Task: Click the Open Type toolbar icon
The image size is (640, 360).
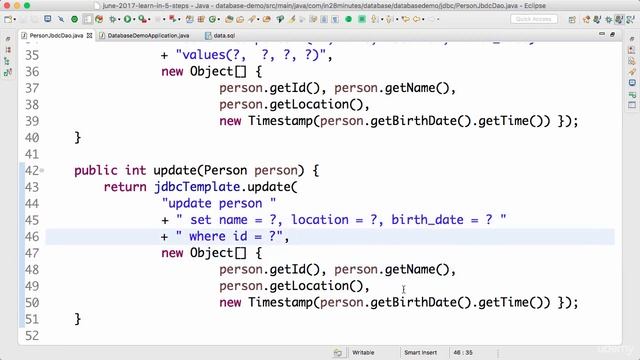Action: coord(229,19)
